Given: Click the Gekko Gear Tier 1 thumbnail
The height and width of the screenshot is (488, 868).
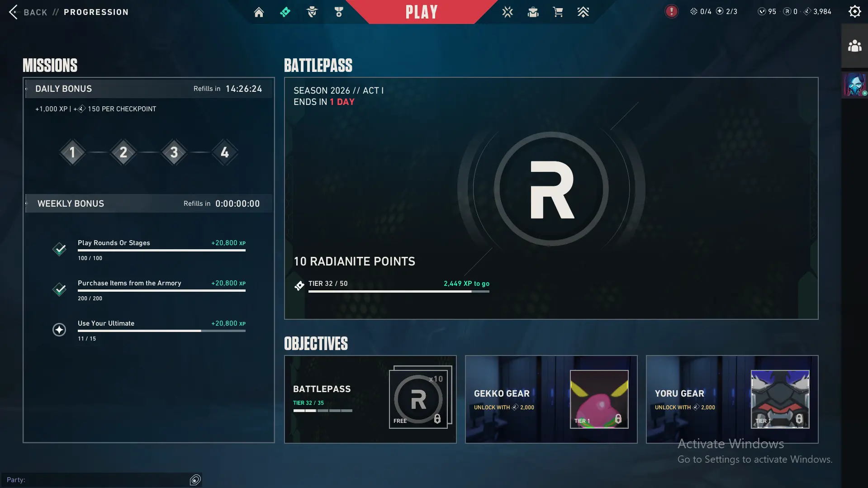Looking at the screenshot, I should point(599,399).
